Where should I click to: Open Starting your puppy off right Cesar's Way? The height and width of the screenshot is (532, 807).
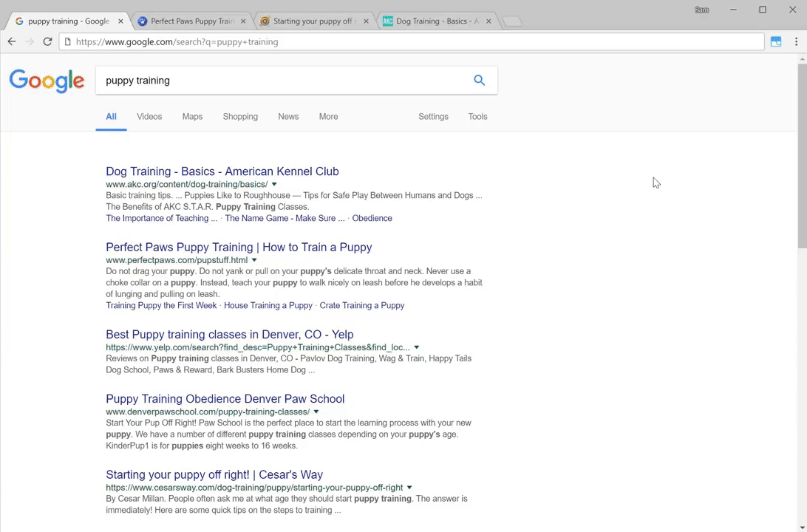(x=214, y=474)
